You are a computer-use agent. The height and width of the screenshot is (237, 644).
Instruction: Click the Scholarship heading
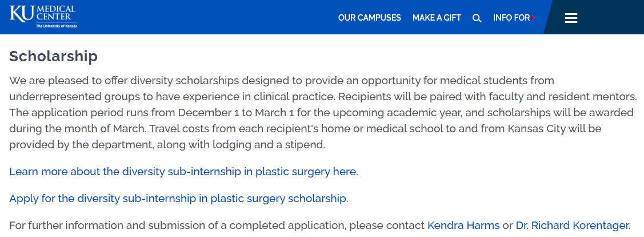53,56
